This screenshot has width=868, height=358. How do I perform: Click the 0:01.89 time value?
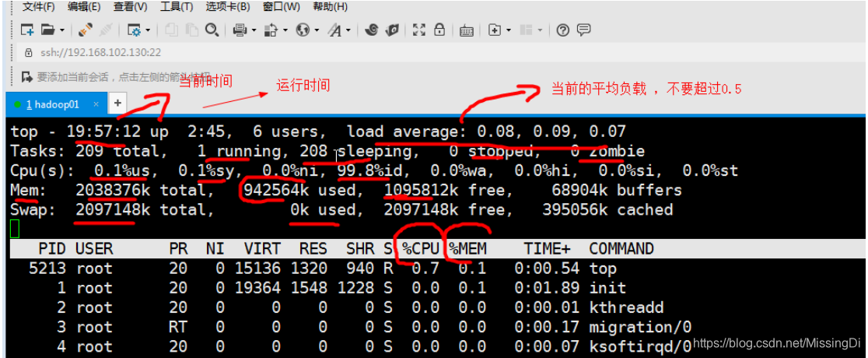tap(547, 288)
